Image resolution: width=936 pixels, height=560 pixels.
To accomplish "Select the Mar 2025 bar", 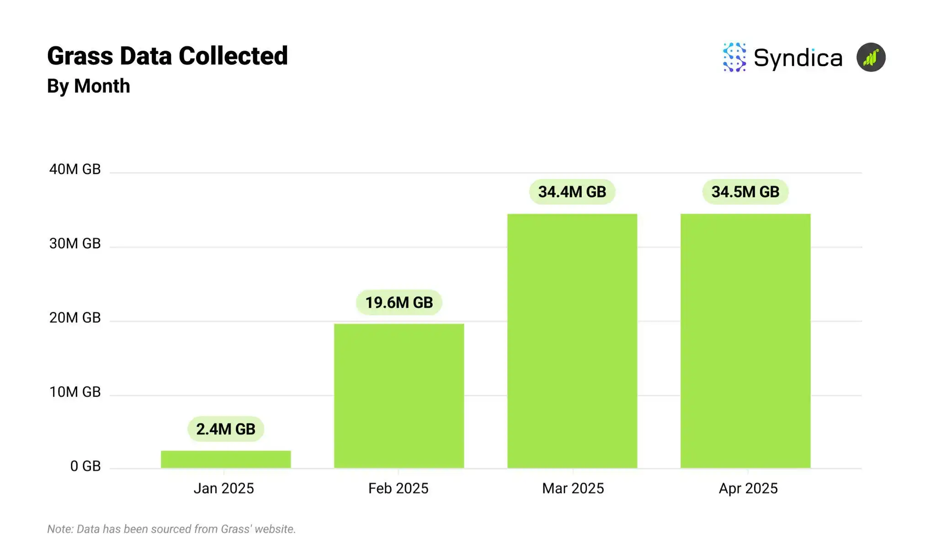I will 572,341.
